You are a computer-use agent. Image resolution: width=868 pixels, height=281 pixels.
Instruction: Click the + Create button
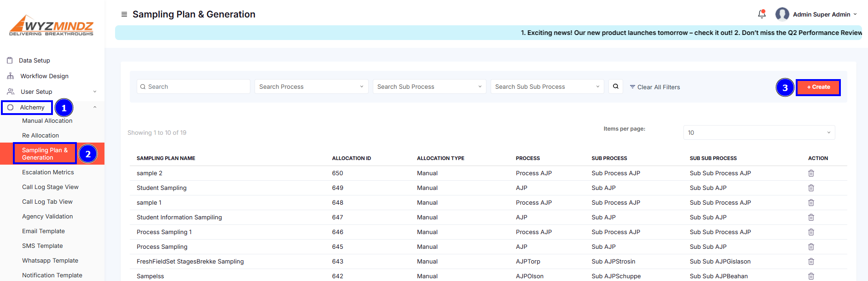click(x=818, y=87)
